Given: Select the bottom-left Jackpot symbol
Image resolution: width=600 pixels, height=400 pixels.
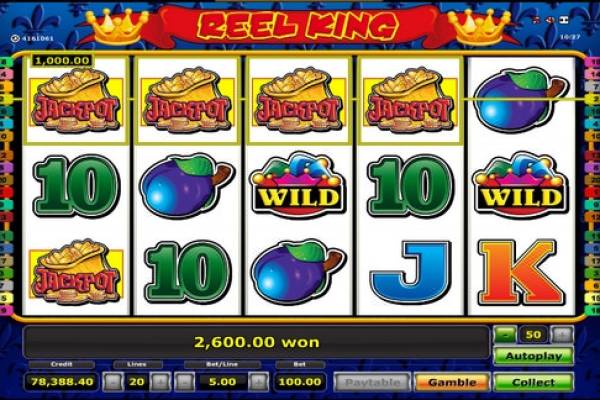Looking at the screenshot, I should tap(76, 272).
